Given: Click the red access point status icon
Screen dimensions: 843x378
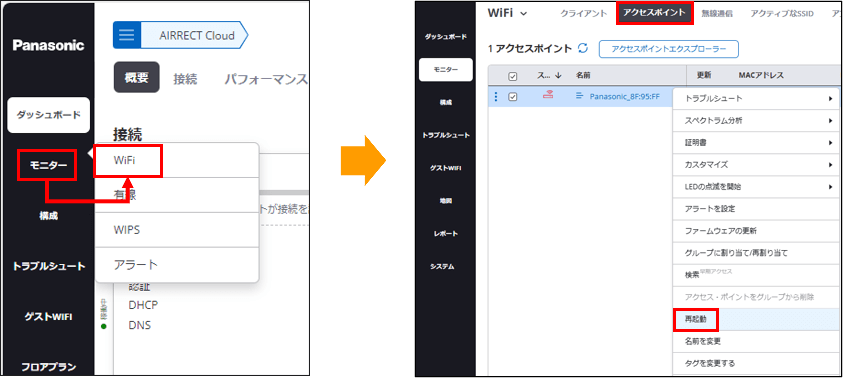Looking at the screenshot, I should point(548,96).
